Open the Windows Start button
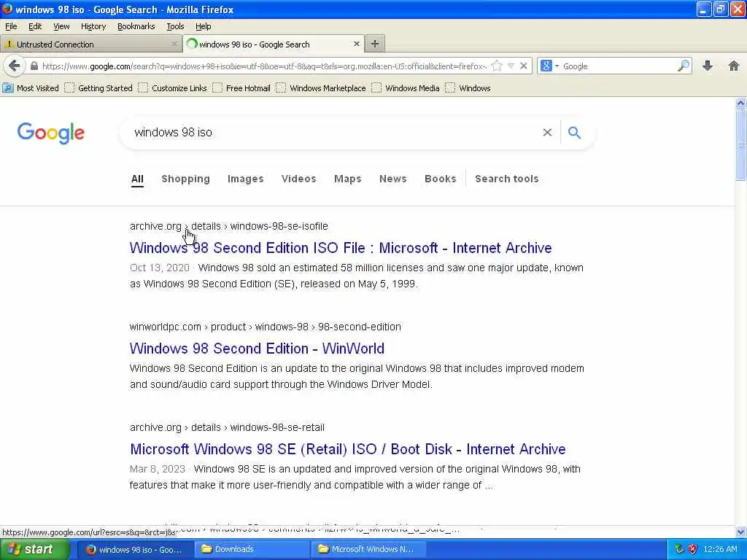The image size is (747, 560). [x=35, y=549]
